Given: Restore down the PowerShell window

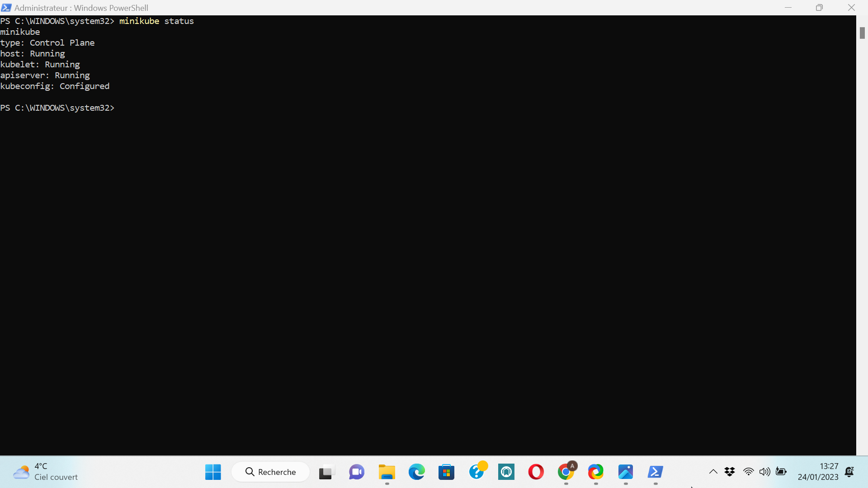Looking at the screenshot, I should [x=819, y=8].
